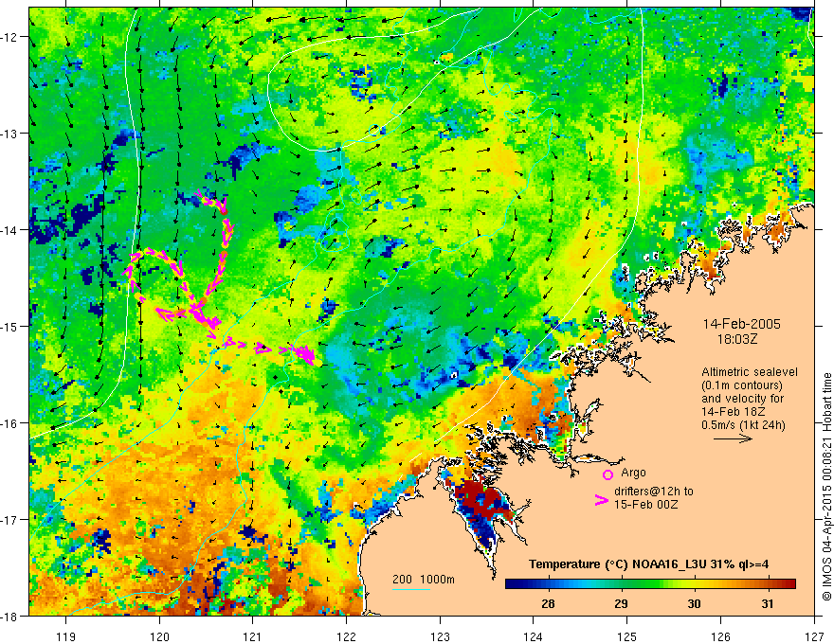Click latitude axis label -16
This screenshot has width=834, height=644.
click(x=10, y=423)
